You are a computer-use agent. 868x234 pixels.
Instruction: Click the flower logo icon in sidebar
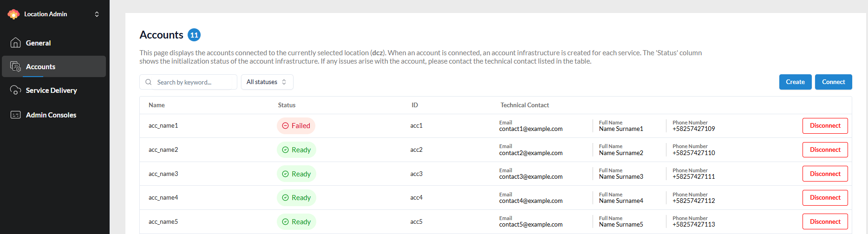[13, 14]
